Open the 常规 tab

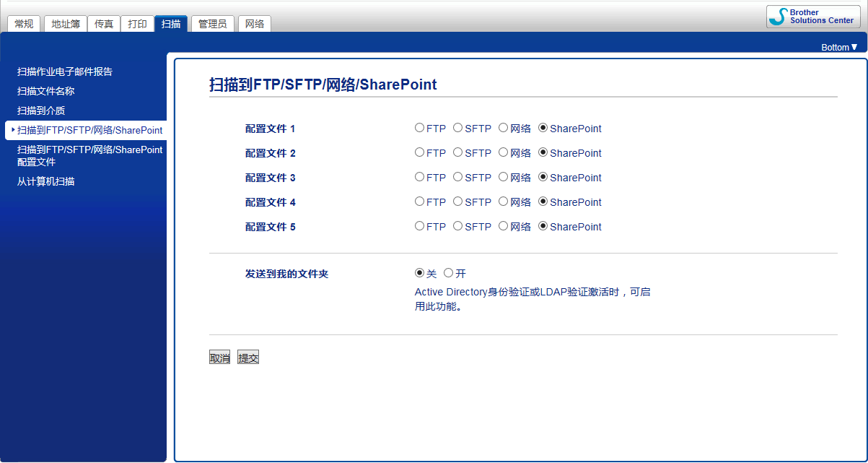point(24,24)
